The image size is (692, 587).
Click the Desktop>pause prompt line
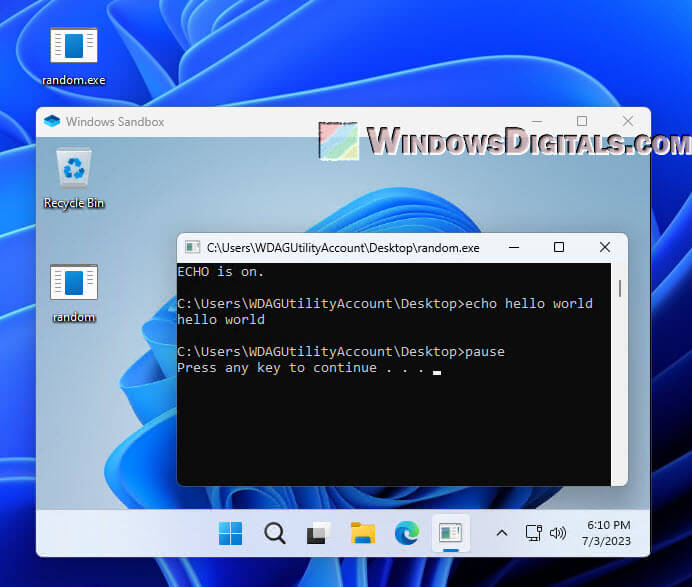(x=341, y=352)
